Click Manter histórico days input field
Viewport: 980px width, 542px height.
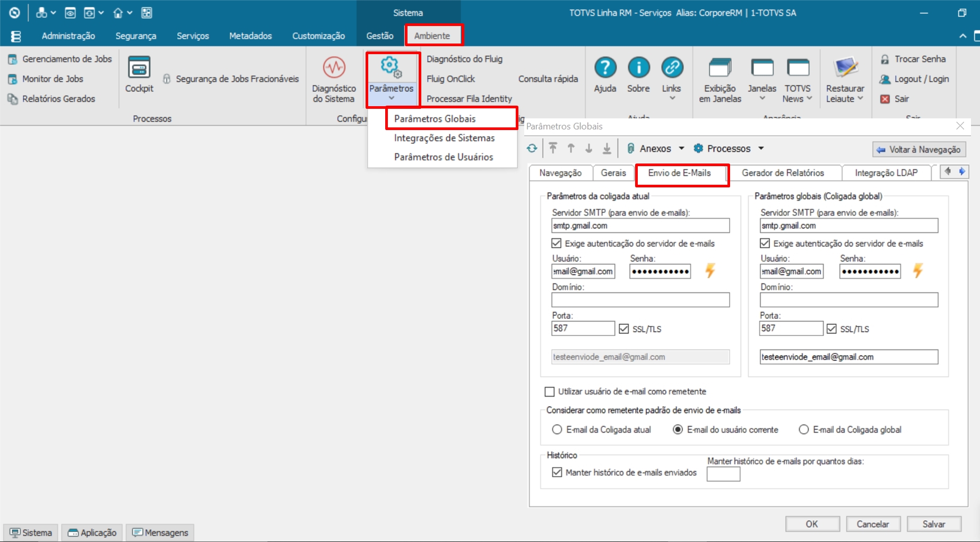point(723,474)
